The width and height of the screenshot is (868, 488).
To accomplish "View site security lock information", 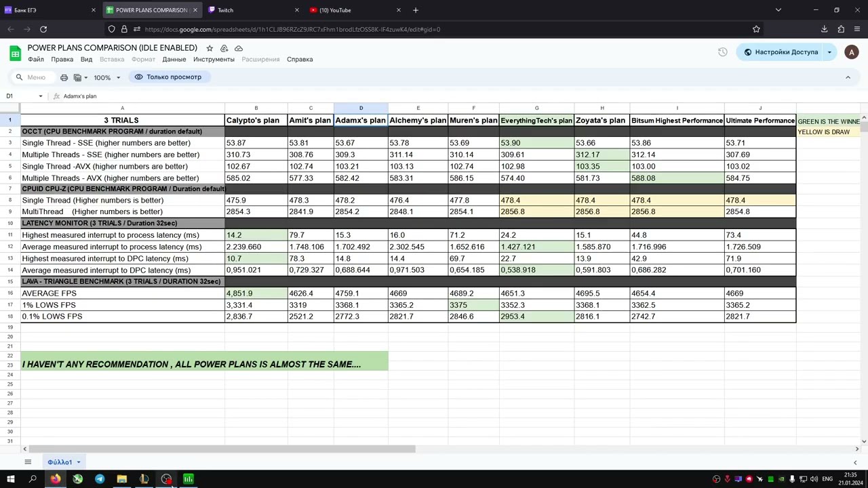I will click(x=124, y=29).
